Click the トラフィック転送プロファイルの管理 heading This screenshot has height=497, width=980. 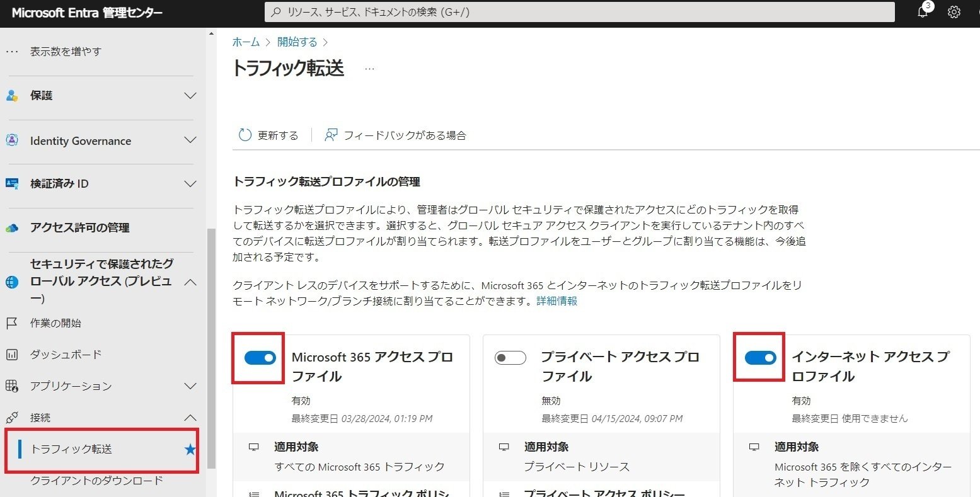pyautogui.click(x=326, y=181)
